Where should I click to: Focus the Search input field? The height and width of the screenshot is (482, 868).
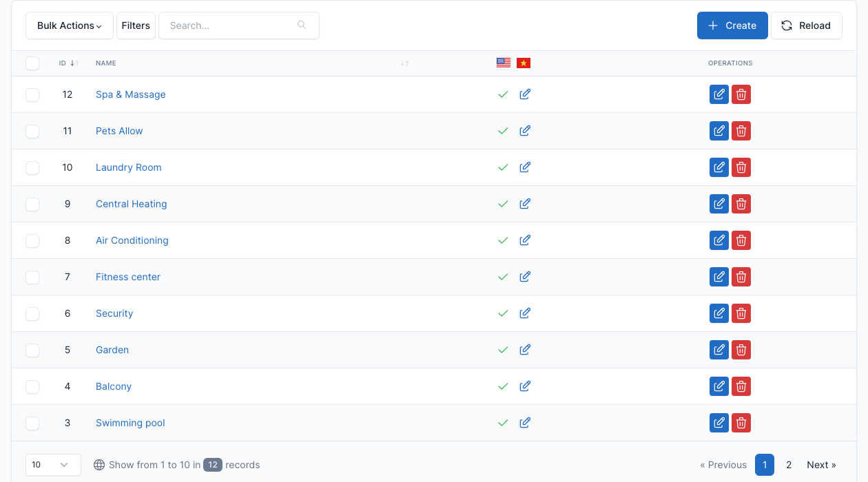tap(239, 25)
